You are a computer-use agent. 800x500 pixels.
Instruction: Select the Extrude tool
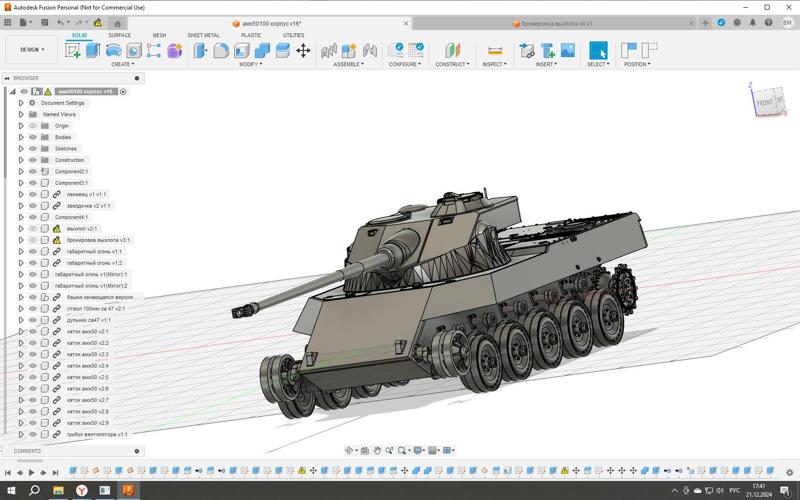(x=93, y=50)
